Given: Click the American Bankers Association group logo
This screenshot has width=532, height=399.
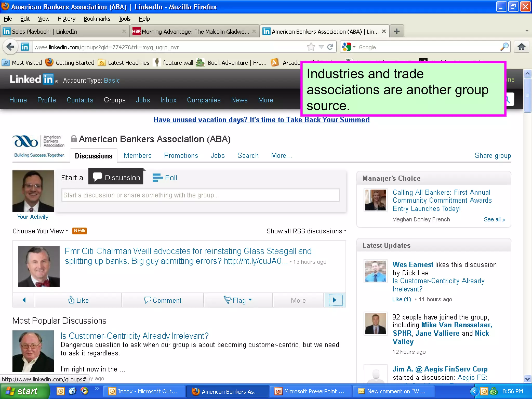Looking at the screenshot, I should coord(39,146).
